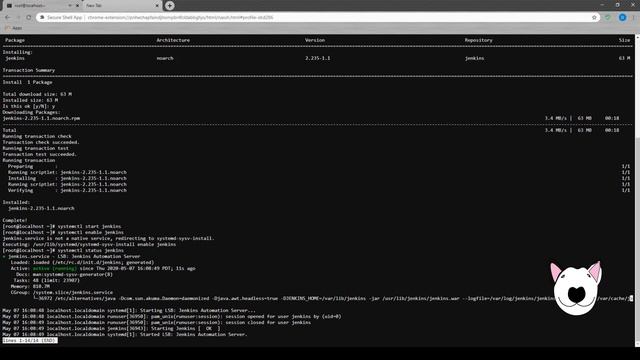Image resolution: width=640 pixels, height=360 pixels.
Task: Click 'Transaction check succeeded.' line
Action: (41, 142)
